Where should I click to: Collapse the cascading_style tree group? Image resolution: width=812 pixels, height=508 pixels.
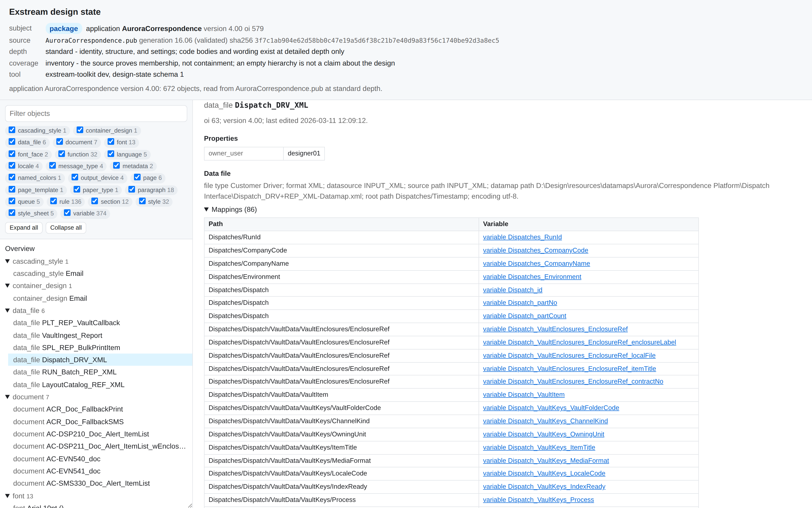click(7, 261)
